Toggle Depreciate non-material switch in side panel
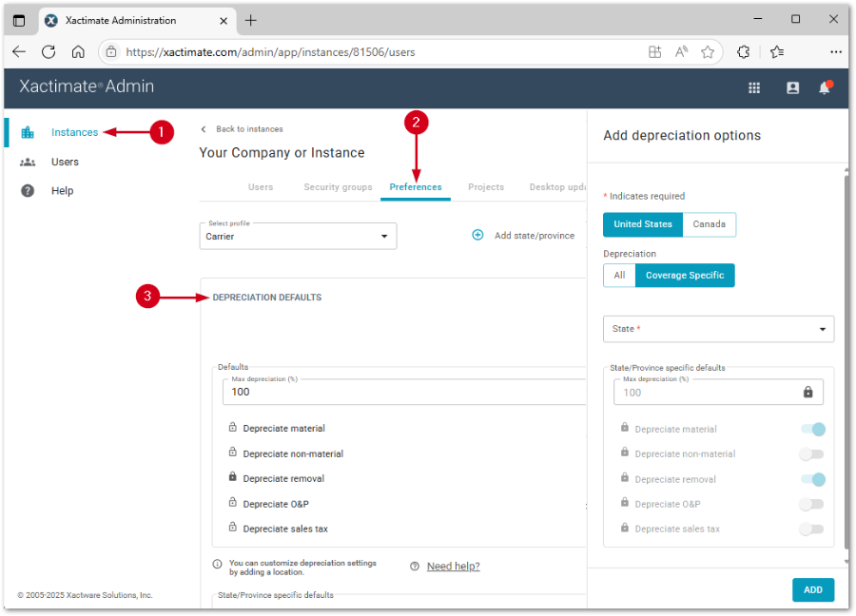This screenshot has height=616, width=856. (x=811, y=454)
